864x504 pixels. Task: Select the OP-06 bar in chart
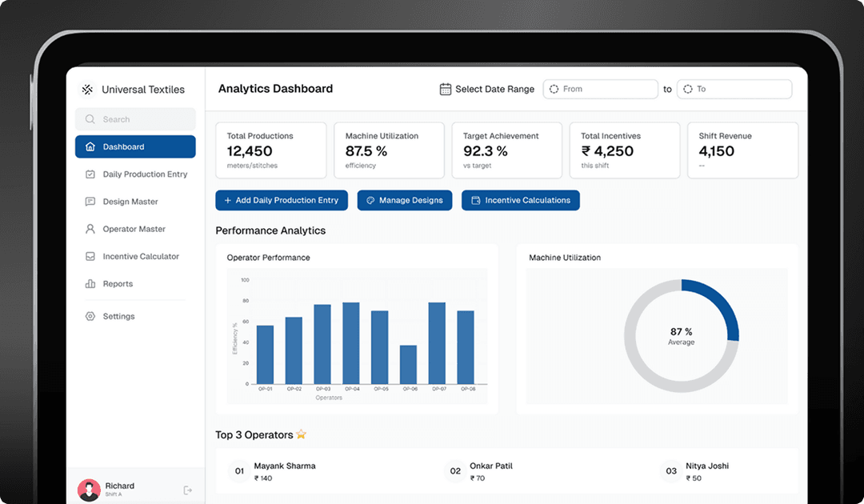(x=408, y=365)
